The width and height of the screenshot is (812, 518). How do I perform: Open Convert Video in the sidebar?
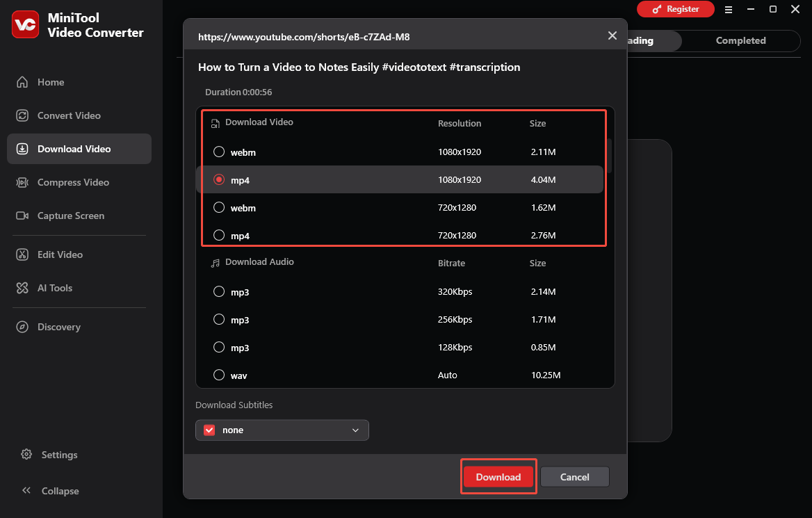click(79, 115)
